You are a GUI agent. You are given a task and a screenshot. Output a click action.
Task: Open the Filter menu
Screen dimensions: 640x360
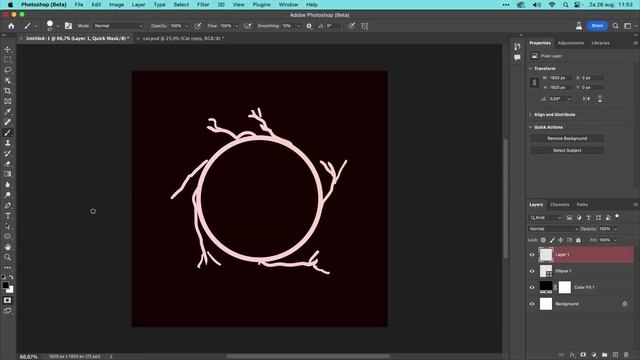(203, 4)
